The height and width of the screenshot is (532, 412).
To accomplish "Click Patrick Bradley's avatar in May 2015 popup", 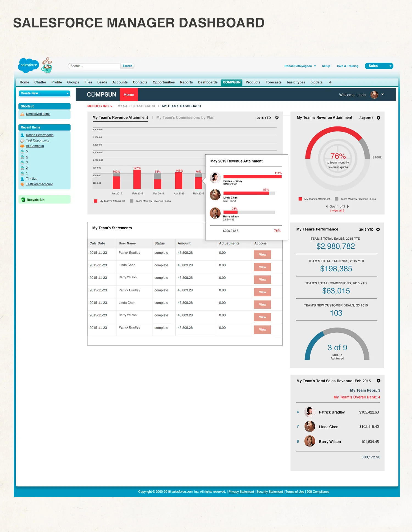I will (215, 178).
